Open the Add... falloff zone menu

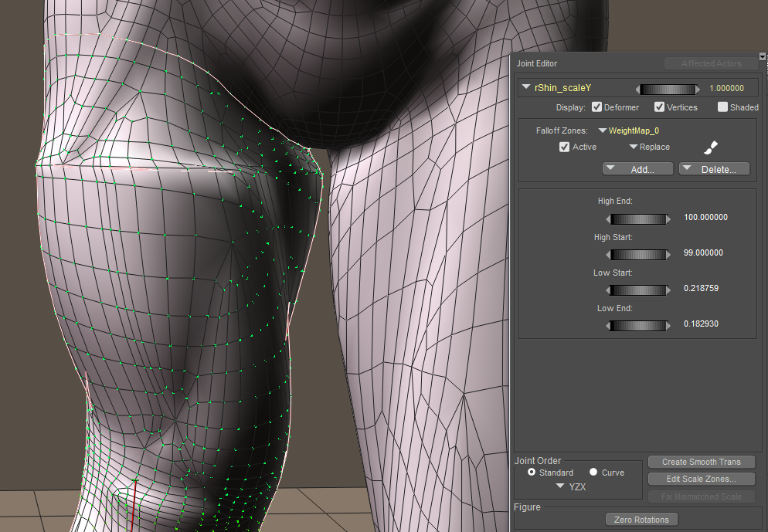637,169
